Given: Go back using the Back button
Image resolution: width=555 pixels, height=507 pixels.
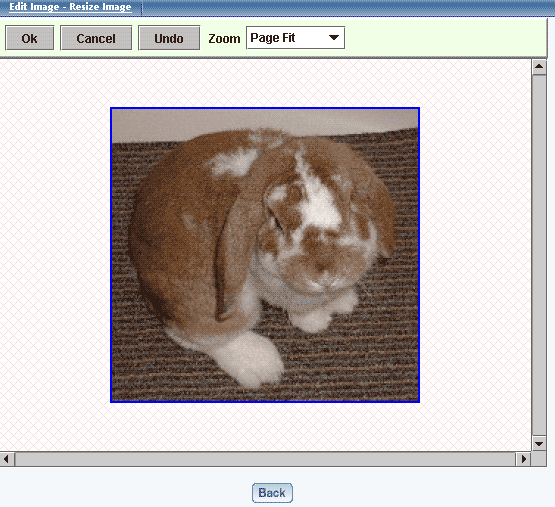Looking at the screenshot, I should point(272,493).
